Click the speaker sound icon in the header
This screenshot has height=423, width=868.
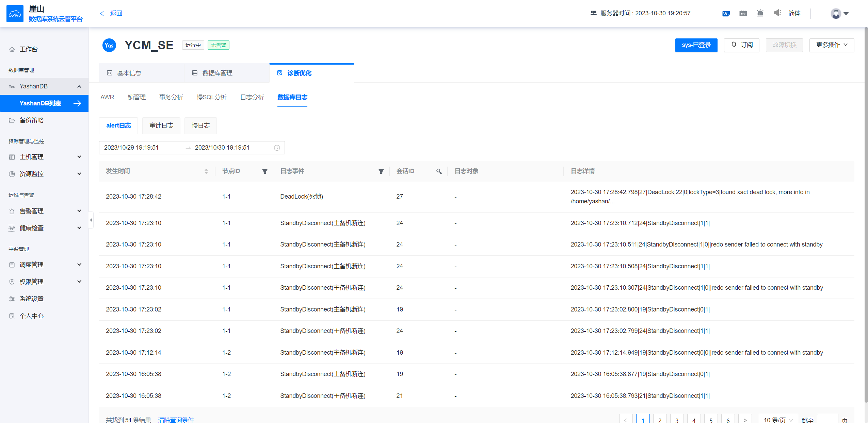pos(777,13)
